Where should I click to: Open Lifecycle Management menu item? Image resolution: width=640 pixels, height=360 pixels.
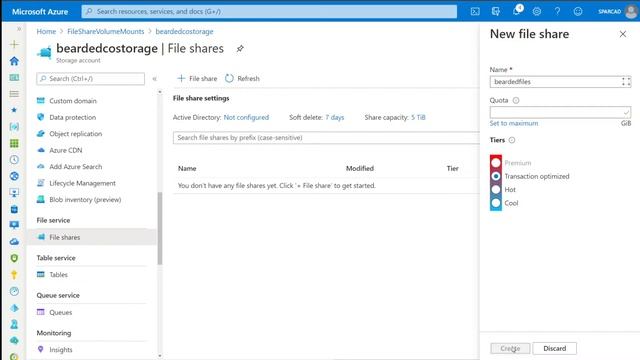coord(82,183)
